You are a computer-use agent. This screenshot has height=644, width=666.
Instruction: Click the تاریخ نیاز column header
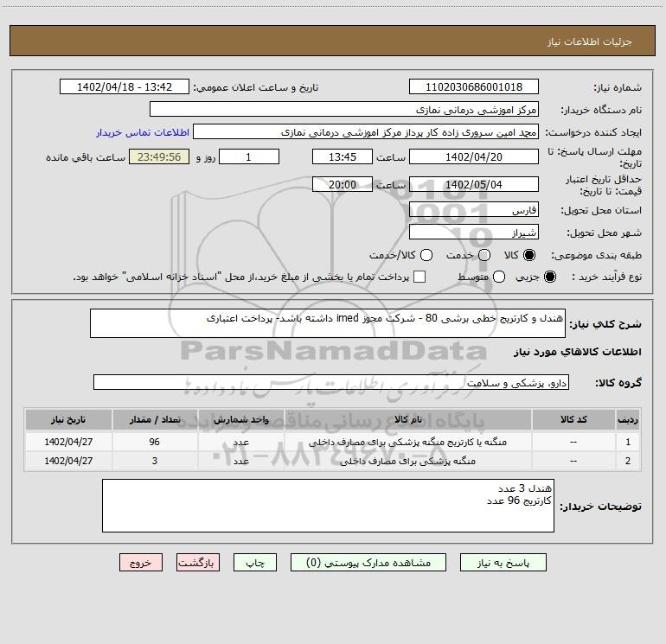(x=68, y=419)
